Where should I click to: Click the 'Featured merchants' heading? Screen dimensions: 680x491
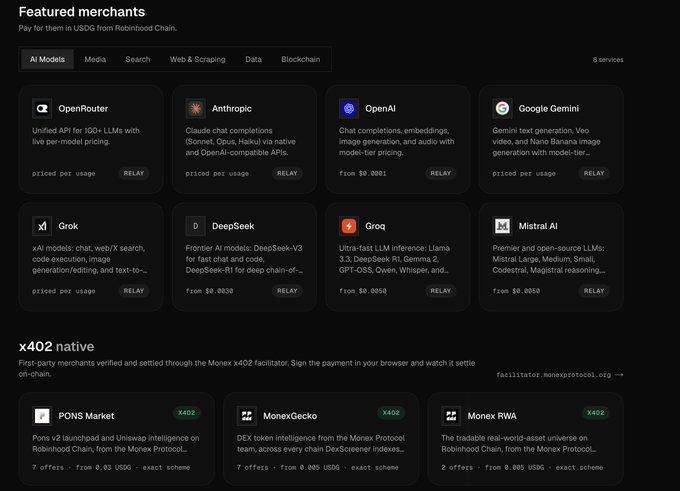tap(82, 12)
